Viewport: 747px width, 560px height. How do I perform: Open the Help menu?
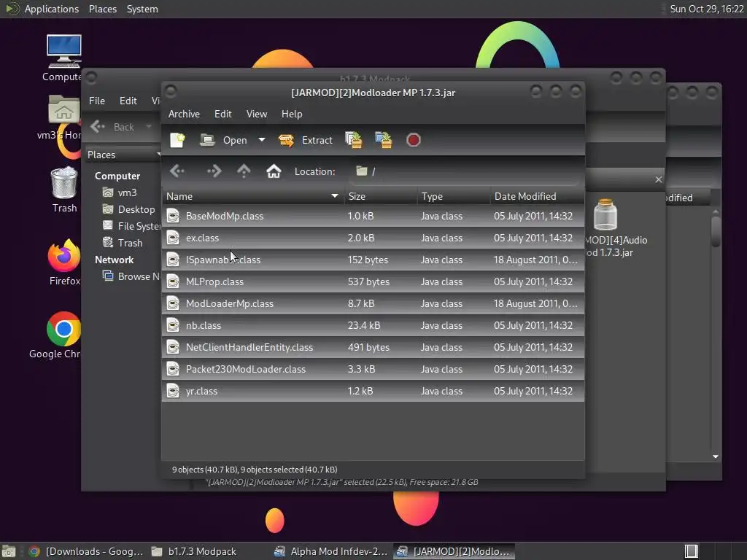[x=292, y=114]
